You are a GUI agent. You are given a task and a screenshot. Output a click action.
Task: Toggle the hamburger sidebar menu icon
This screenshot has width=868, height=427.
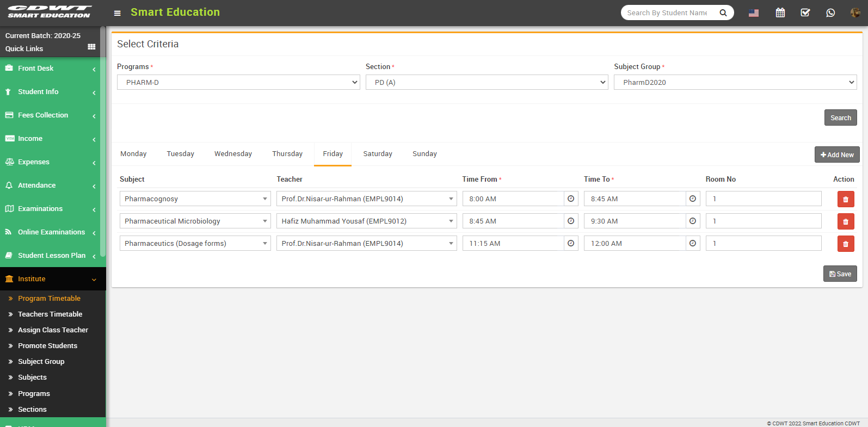pos(117,13)
